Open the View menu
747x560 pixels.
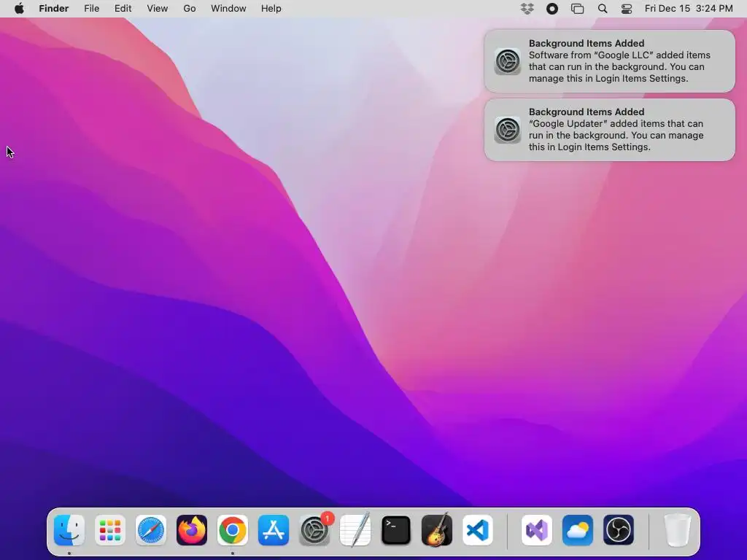(x=158, y=9)
